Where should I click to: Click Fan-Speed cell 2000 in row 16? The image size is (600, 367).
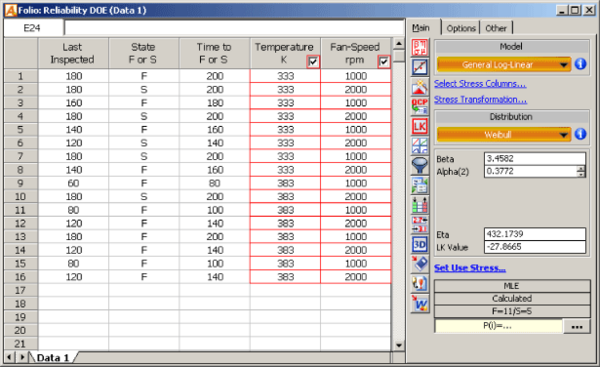(356, 277)
